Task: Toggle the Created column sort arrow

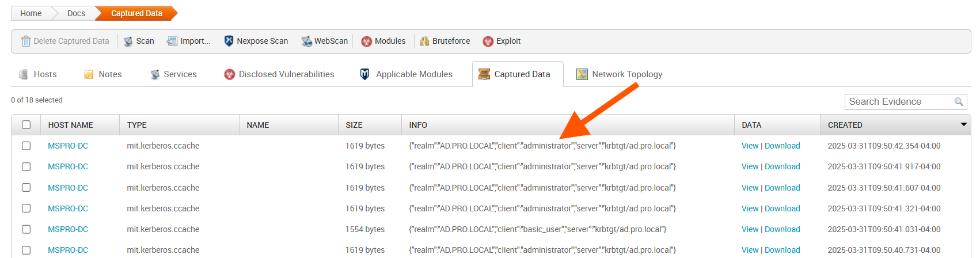Action: tap(963, 124)
